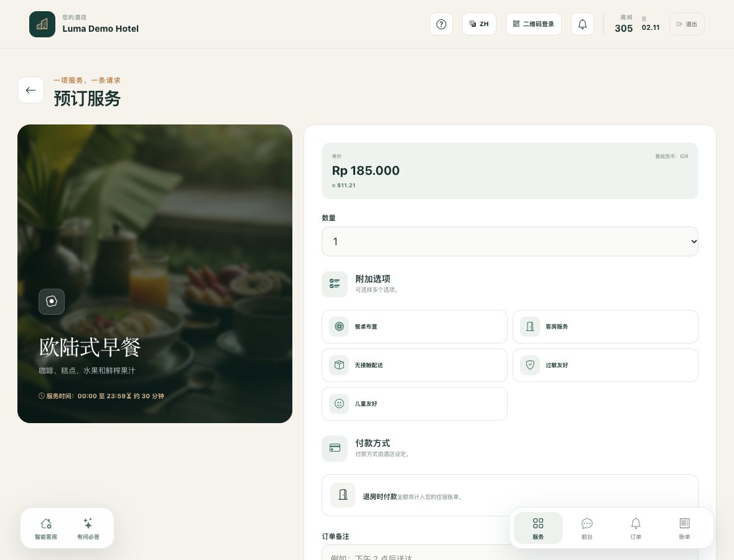Click the Rp 185.000 price text

(366, 170)
